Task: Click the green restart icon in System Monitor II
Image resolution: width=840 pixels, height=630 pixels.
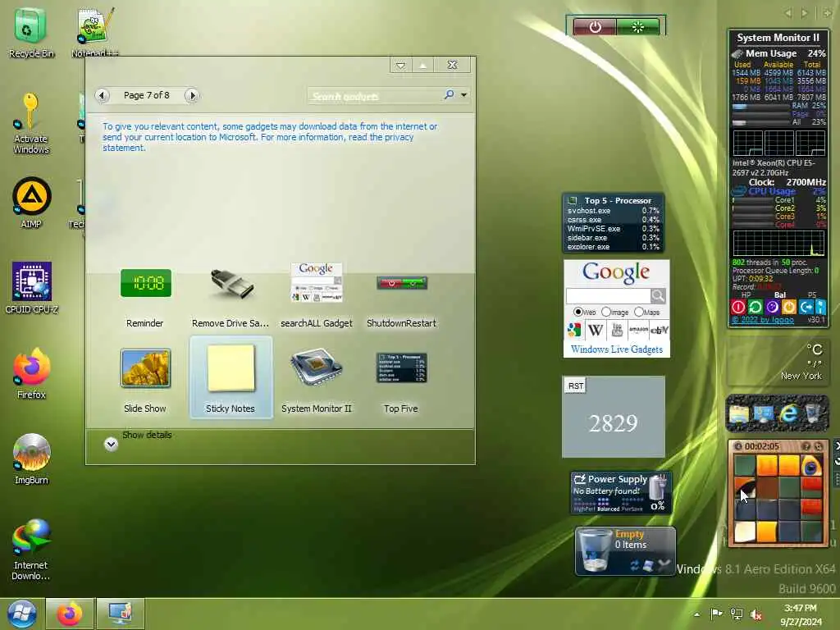Action: coord(756,307)
